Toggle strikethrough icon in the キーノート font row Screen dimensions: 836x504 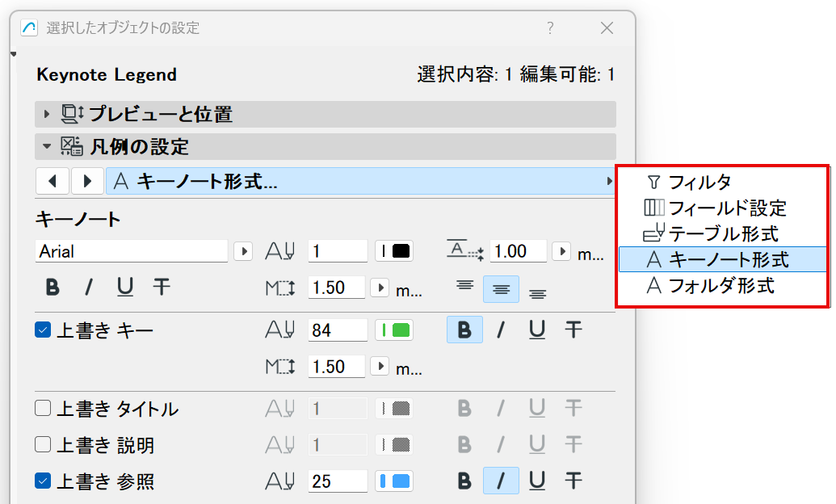[x=162, y=287]
